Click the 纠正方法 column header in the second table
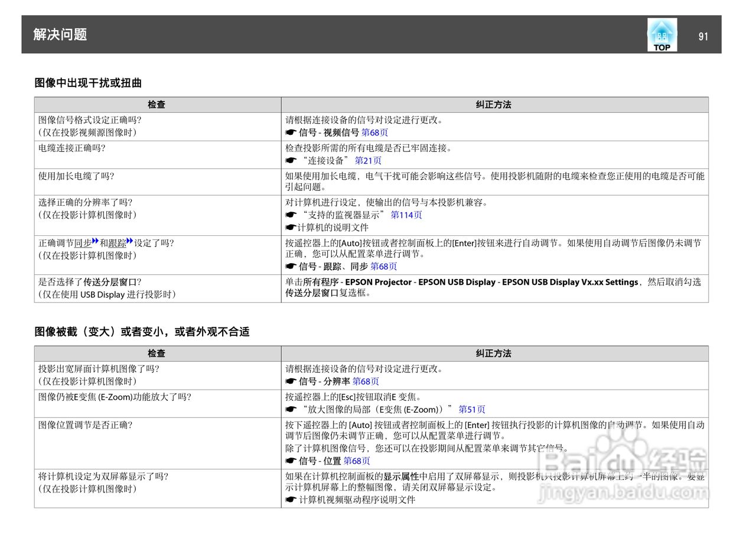756x535 pixels. [494, 354]
